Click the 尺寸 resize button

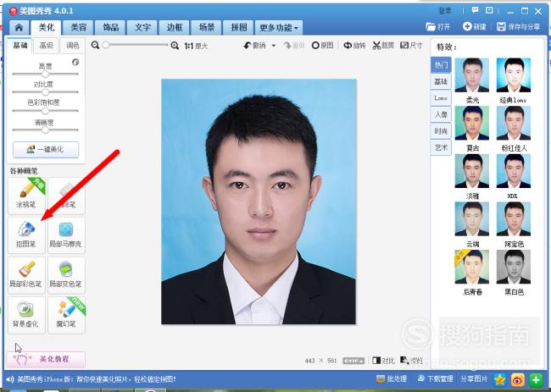411,45
